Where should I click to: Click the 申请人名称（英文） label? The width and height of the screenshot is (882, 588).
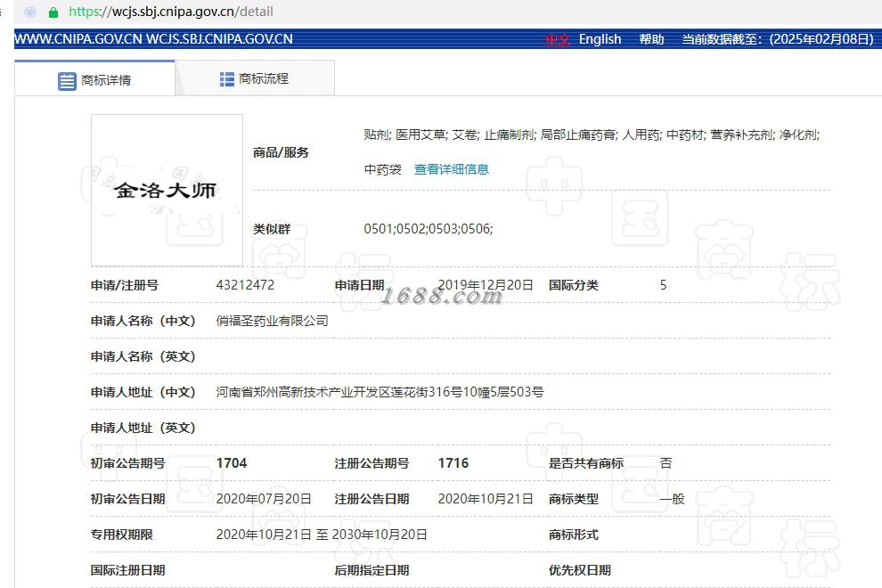click(143, 356)
